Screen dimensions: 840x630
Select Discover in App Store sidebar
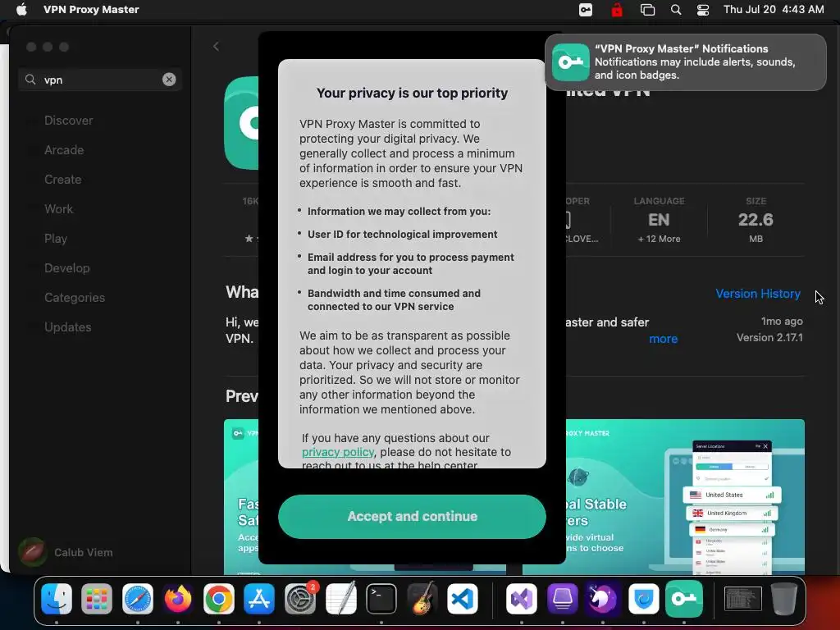pyautogui.click(x=69, y=121)
